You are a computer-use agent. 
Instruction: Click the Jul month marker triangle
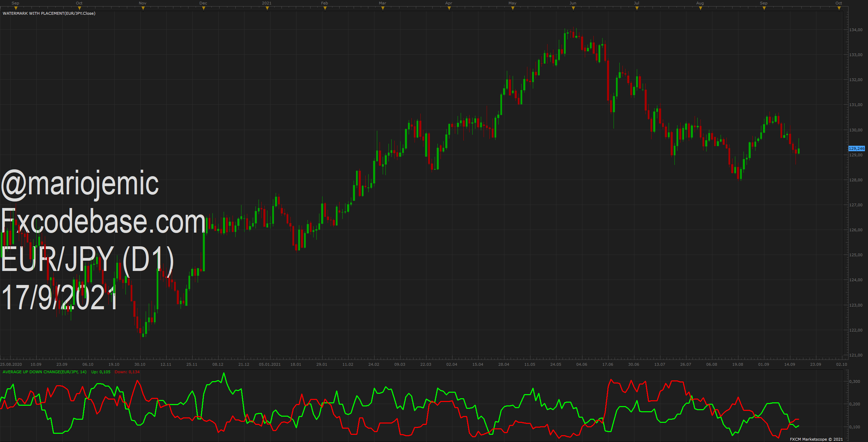tap(637, 8)
